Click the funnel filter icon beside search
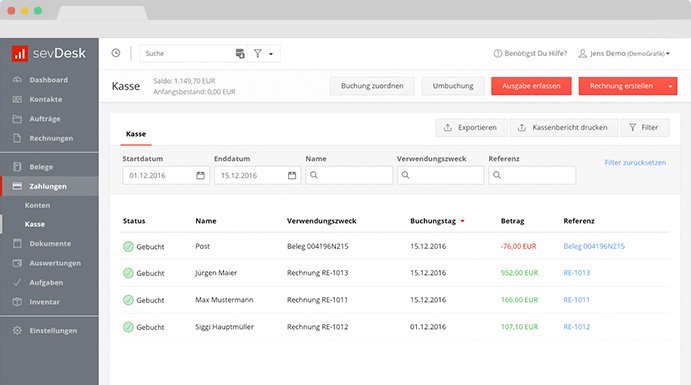 pyautogui.click(x=258, y=53)
